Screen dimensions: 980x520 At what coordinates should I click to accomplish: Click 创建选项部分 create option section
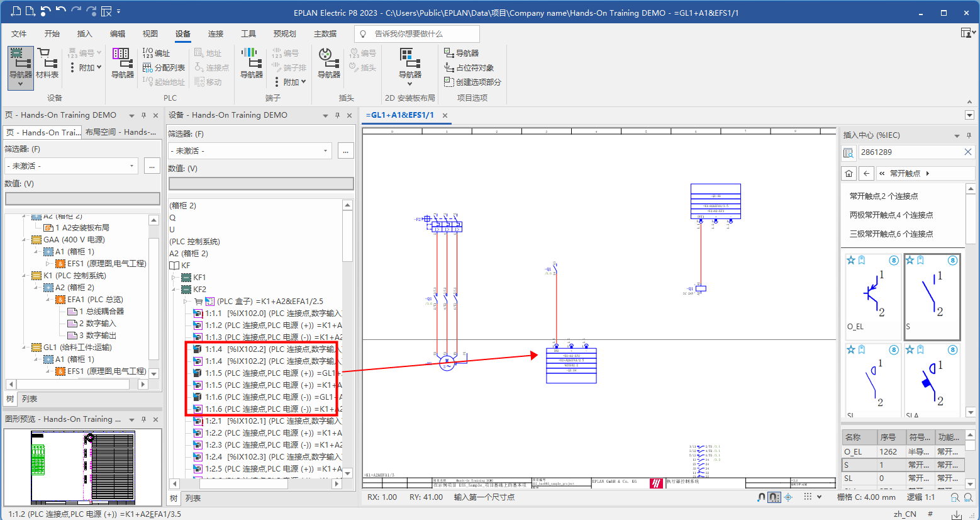[x=472, y=82]
